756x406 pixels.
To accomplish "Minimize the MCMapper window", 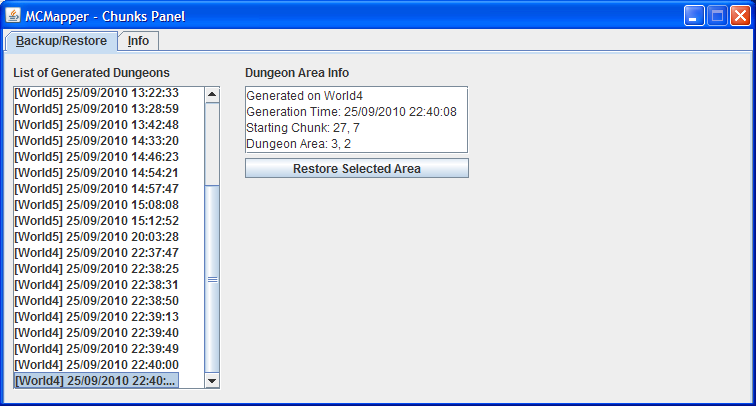I will pos(694,16).
